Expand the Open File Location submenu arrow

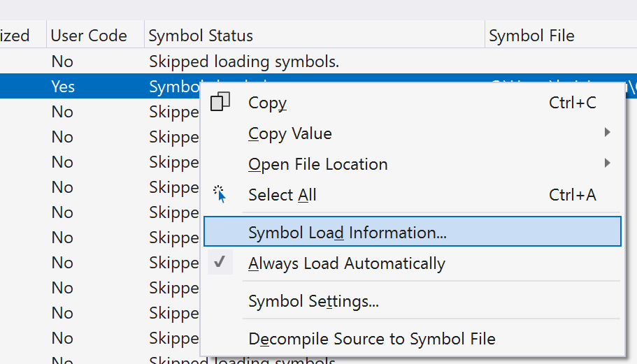pos(607,163)
